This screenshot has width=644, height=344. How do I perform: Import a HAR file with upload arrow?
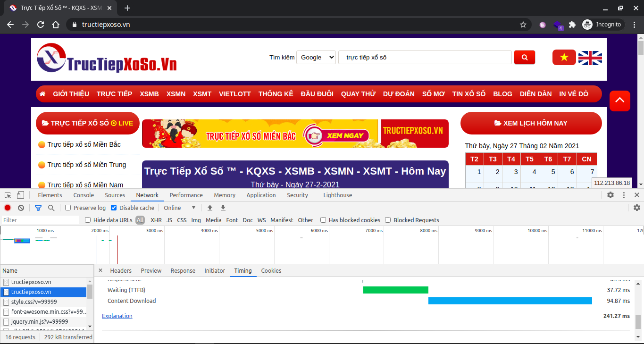210,208
